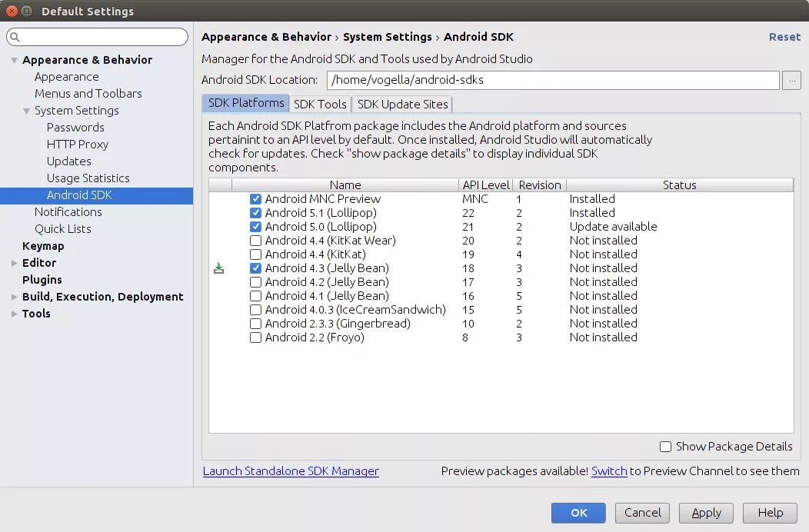
Task: Select Android SDK in the tree
Action: [x=96, y=195]
